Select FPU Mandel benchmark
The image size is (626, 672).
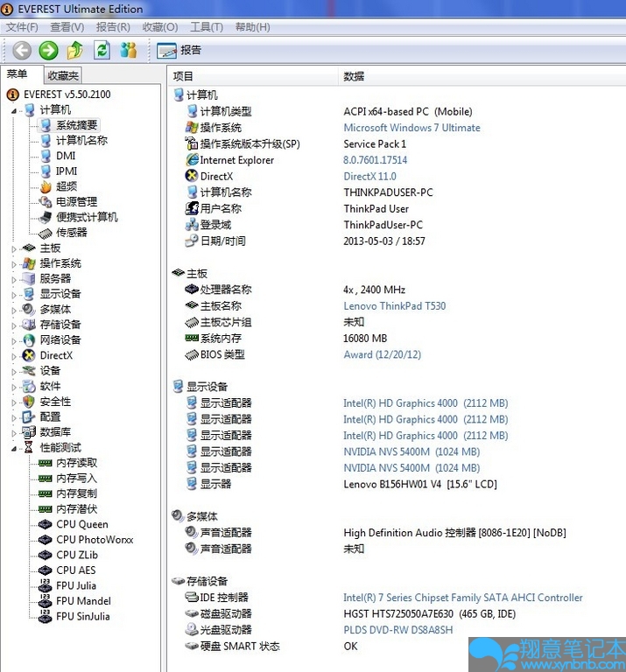click(x=83, y=601)
